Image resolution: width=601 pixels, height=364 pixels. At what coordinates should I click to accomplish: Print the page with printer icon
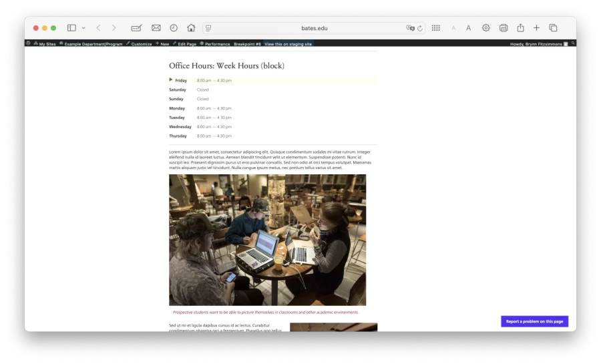pos(504,27)
